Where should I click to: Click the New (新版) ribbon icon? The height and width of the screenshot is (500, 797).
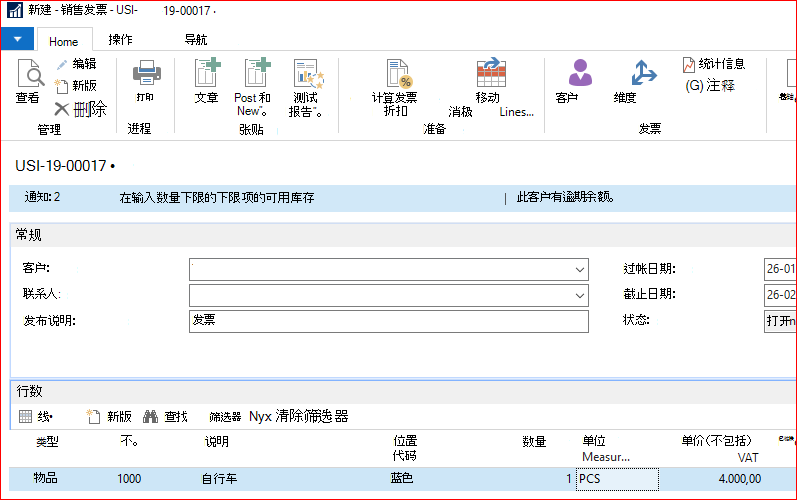click(62, 86)
